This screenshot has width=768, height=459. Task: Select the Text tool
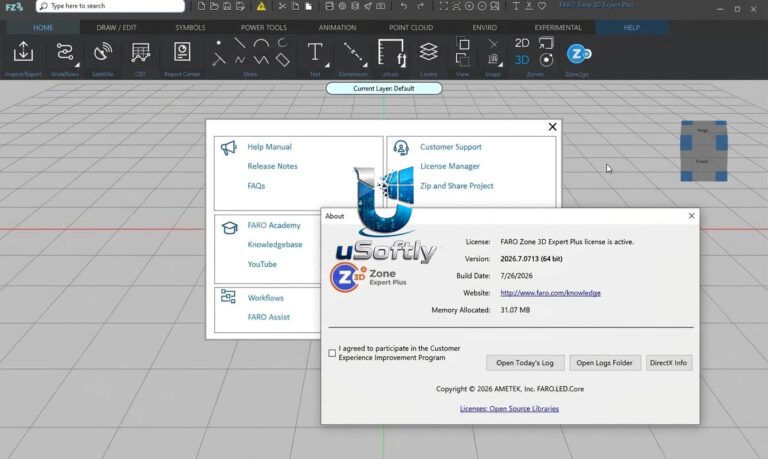pyautogui.click(x=314, y=52)
